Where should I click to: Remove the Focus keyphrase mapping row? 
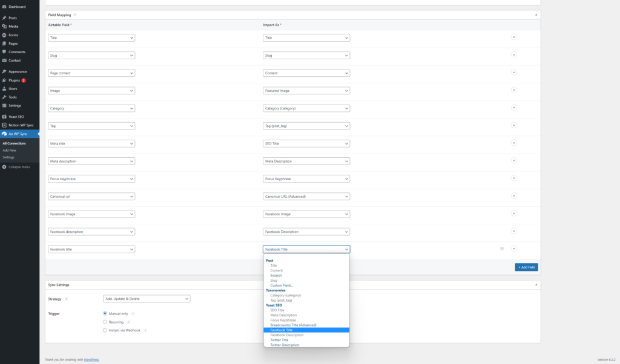[513, 178]
